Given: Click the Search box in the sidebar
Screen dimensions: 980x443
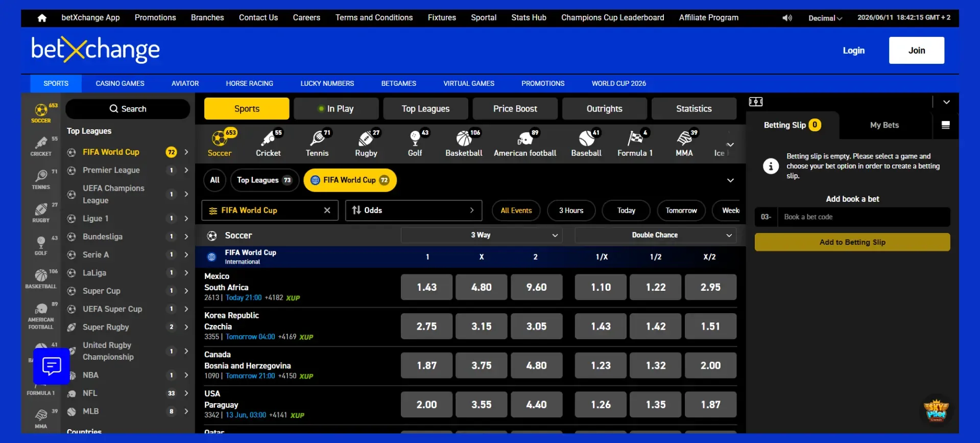Looking at the screenshot, I should tap(128, 109).
